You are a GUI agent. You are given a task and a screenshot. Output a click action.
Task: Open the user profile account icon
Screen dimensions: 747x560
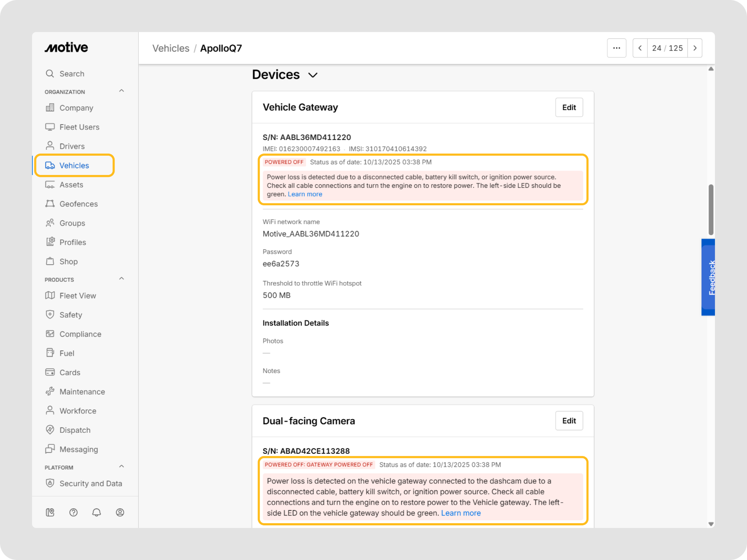[120, 513]
